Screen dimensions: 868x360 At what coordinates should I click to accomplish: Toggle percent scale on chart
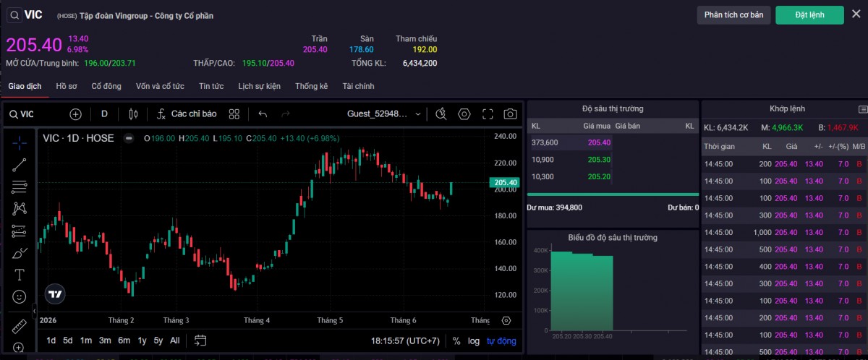click(456, 340)
